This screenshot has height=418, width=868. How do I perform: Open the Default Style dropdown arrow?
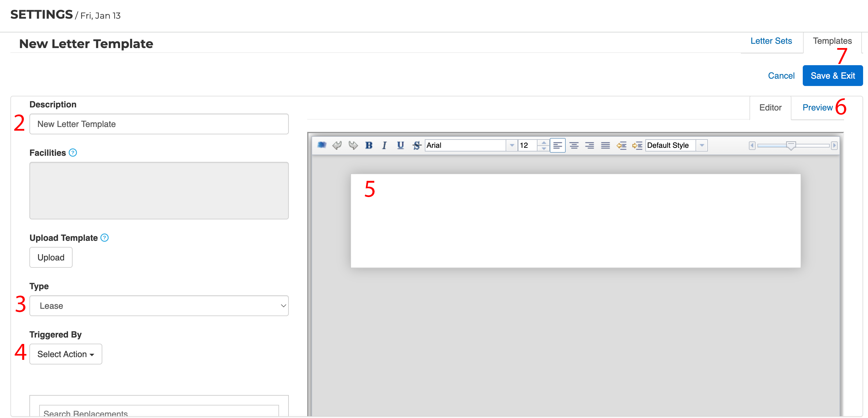point(702,145)
